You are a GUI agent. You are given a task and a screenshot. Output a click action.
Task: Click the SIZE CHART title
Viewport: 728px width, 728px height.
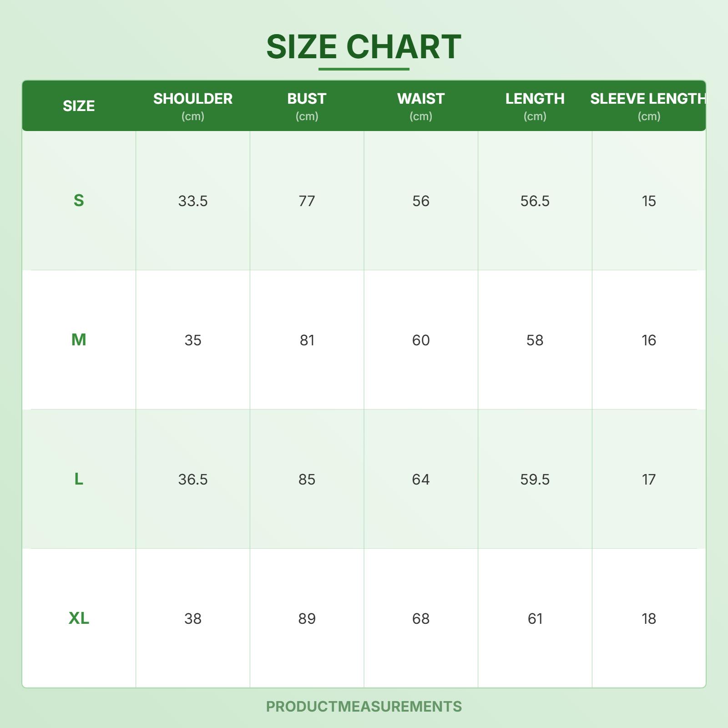click(364, 46)
